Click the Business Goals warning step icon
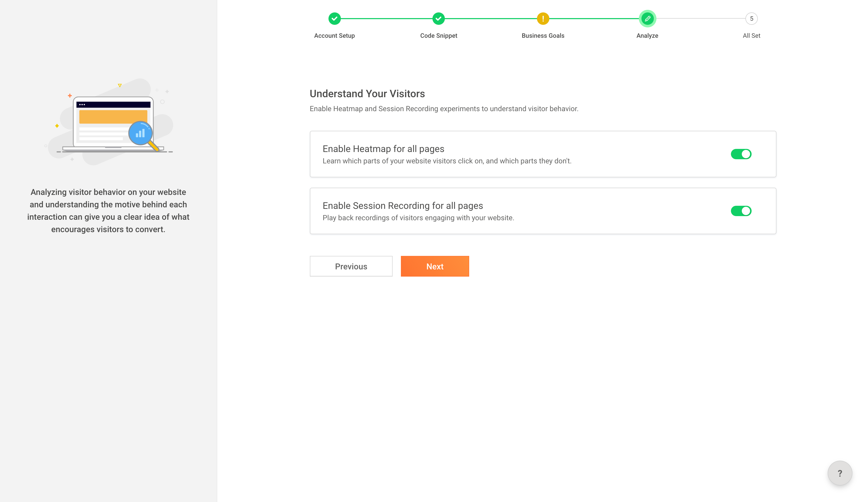868x502 pixels. 543,19
